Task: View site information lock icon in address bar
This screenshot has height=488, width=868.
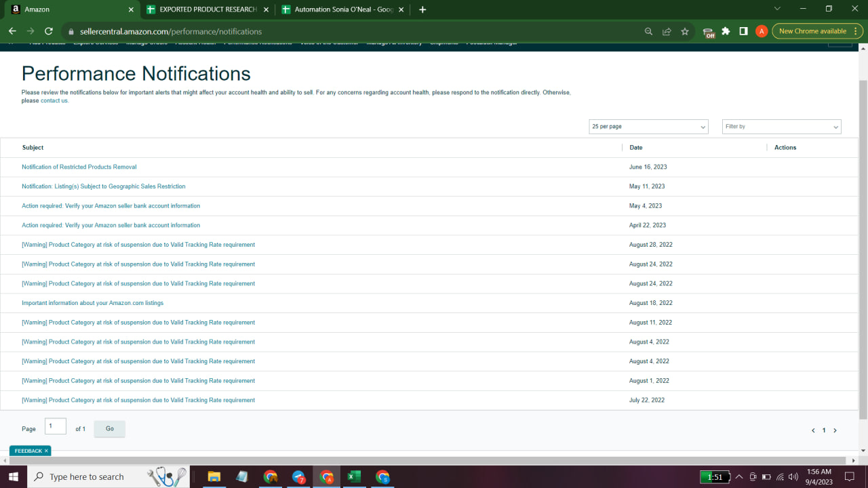Action: [71, 31]
